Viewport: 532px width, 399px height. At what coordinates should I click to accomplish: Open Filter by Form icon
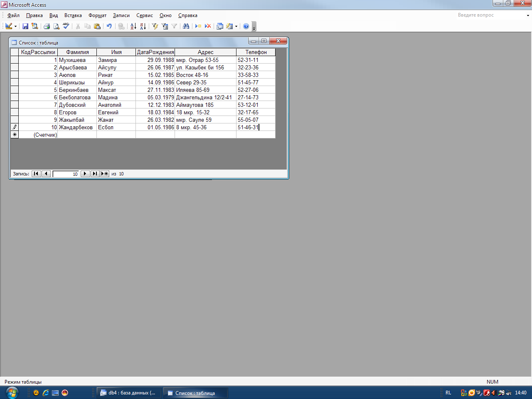click(165, 26)
